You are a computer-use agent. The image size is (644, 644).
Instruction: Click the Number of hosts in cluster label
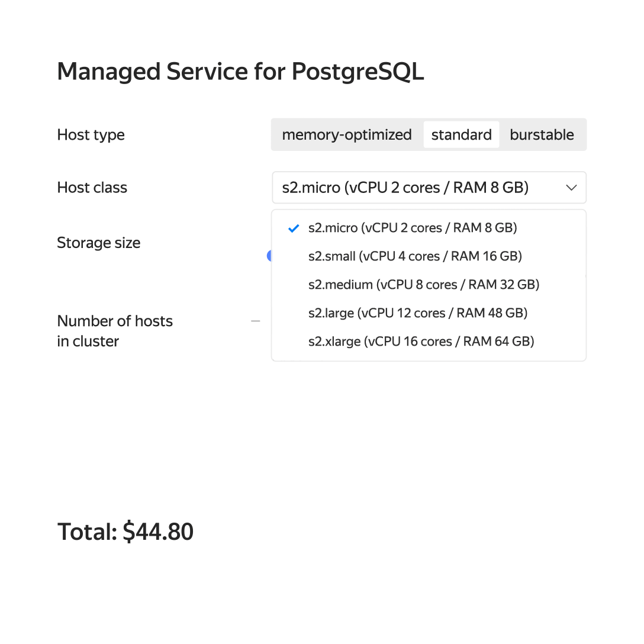(115, 331)
